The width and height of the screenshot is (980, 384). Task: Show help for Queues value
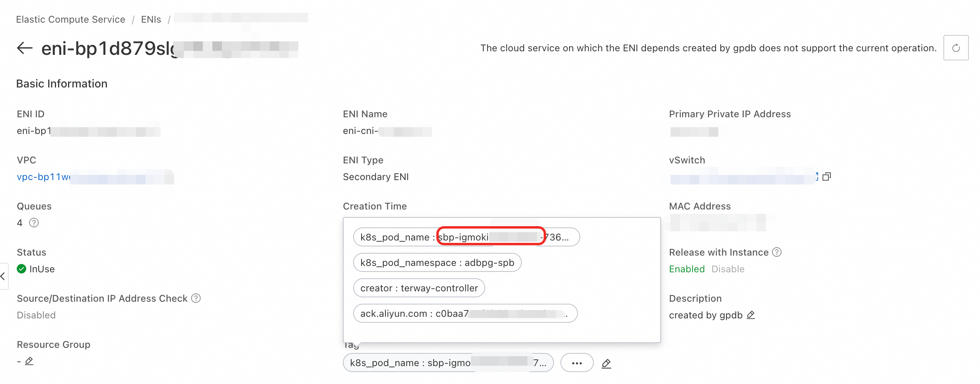point(34,223)
